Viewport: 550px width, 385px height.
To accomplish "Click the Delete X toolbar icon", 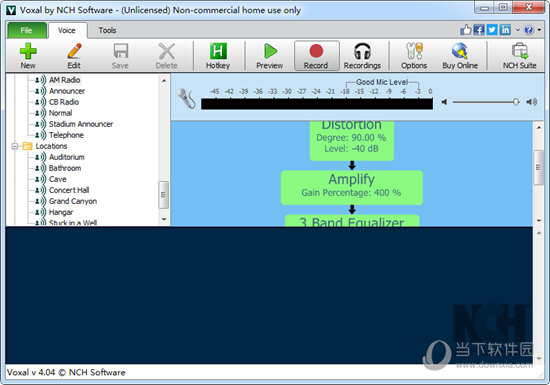I will click(167, 56).
